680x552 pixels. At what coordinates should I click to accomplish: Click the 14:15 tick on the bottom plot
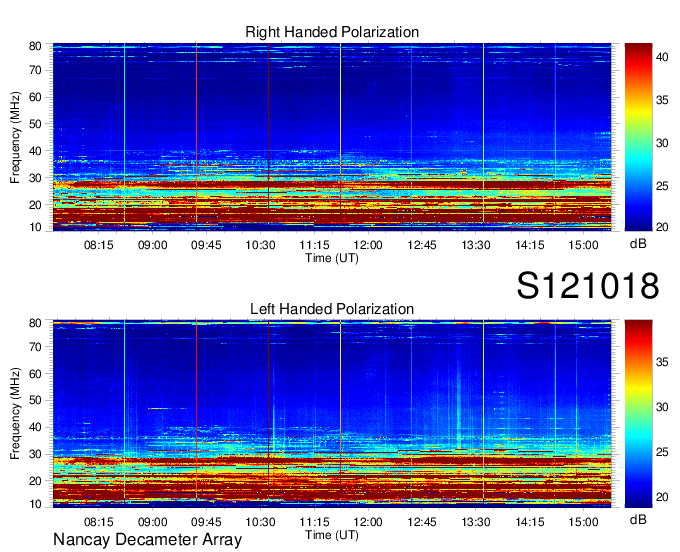click(530, 522)
